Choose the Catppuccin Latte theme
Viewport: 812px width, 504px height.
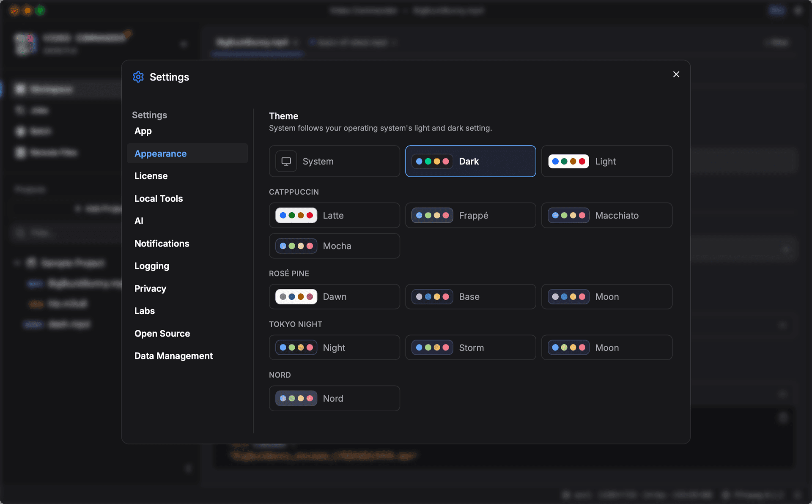point(334,215)
